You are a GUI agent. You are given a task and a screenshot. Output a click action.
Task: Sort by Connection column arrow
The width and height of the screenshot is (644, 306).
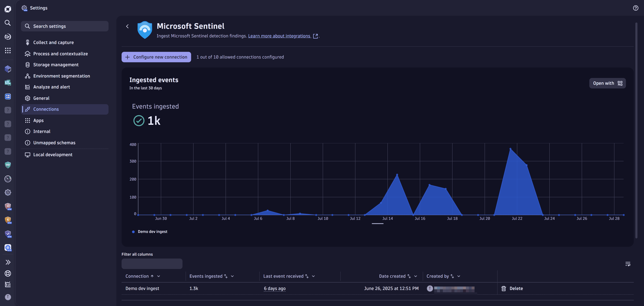tap(152, 276)
